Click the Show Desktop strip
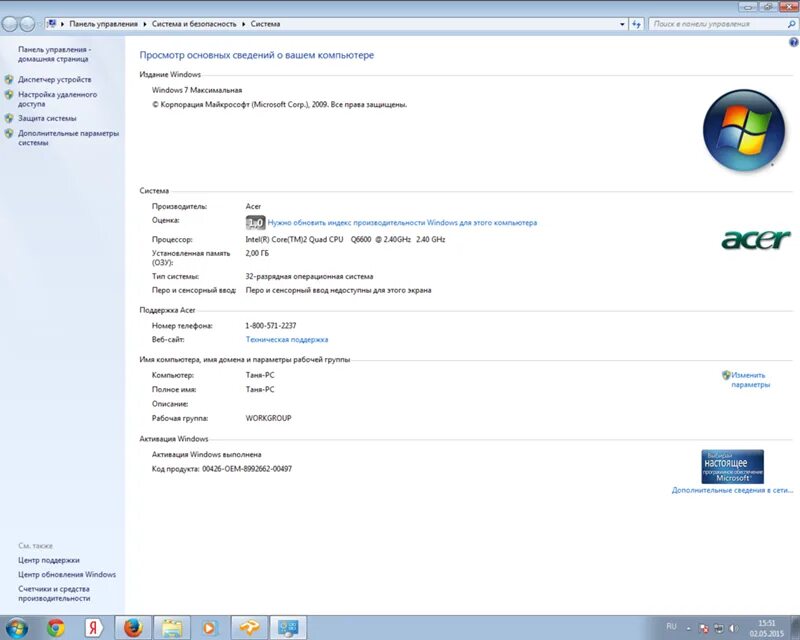This screenshot has height=640, width=800. [795, 628]
